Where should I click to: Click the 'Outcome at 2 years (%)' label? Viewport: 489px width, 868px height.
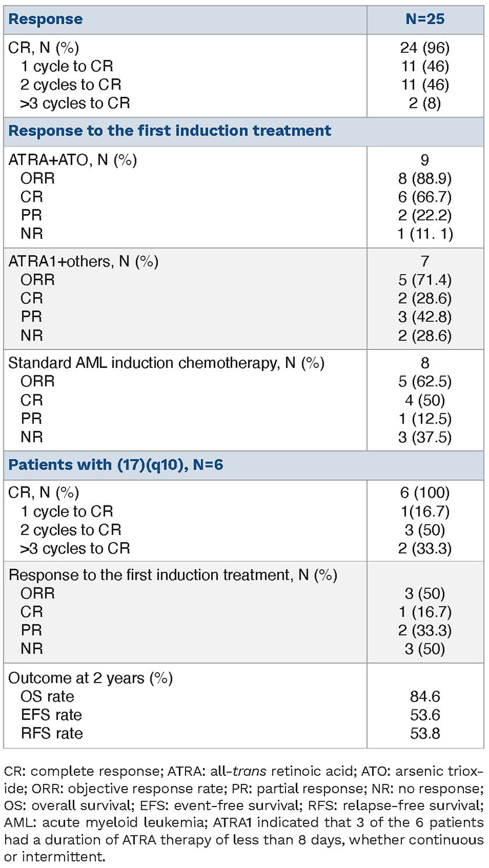click(91, 678)
